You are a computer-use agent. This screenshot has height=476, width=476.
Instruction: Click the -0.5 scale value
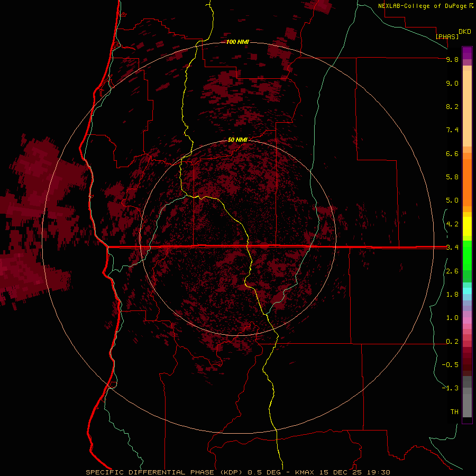click(450, 365)
